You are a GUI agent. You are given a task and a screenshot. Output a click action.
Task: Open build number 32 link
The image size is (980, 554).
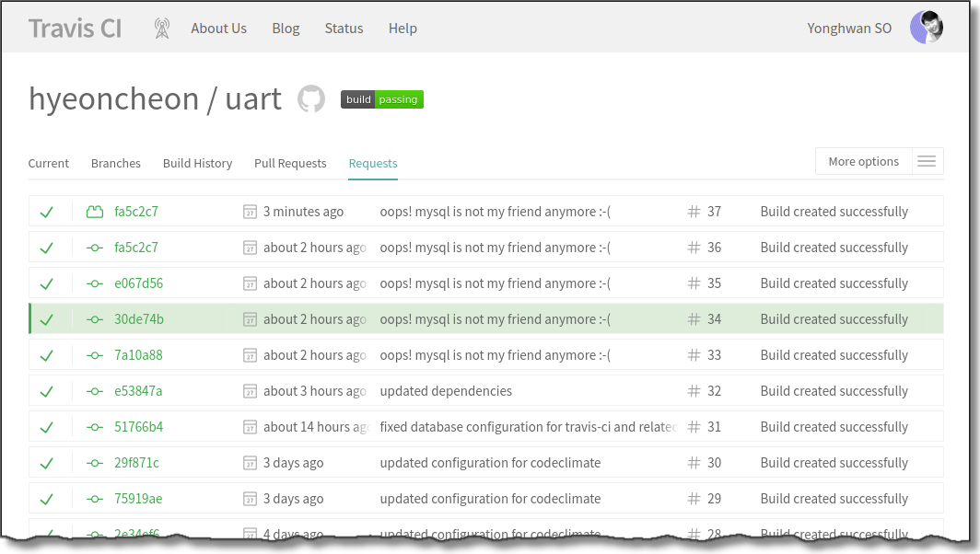pos(714,391)
